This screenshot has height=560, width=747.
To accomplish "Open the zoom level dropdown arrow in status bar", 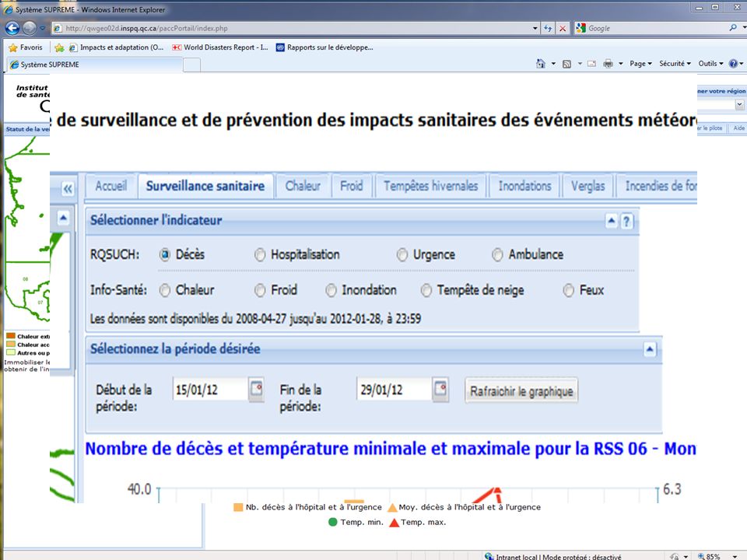I will click(735, 556).
